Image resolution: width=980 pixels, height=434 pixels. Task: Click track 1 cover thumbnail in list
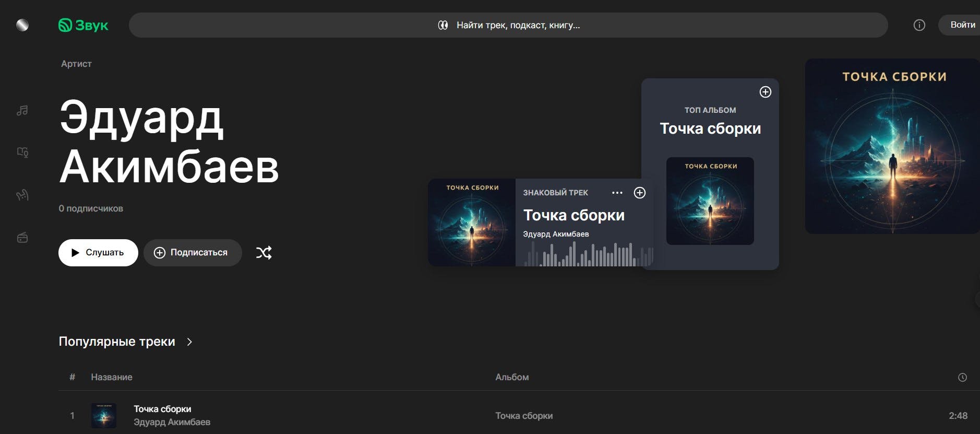[x=104, y=416]
